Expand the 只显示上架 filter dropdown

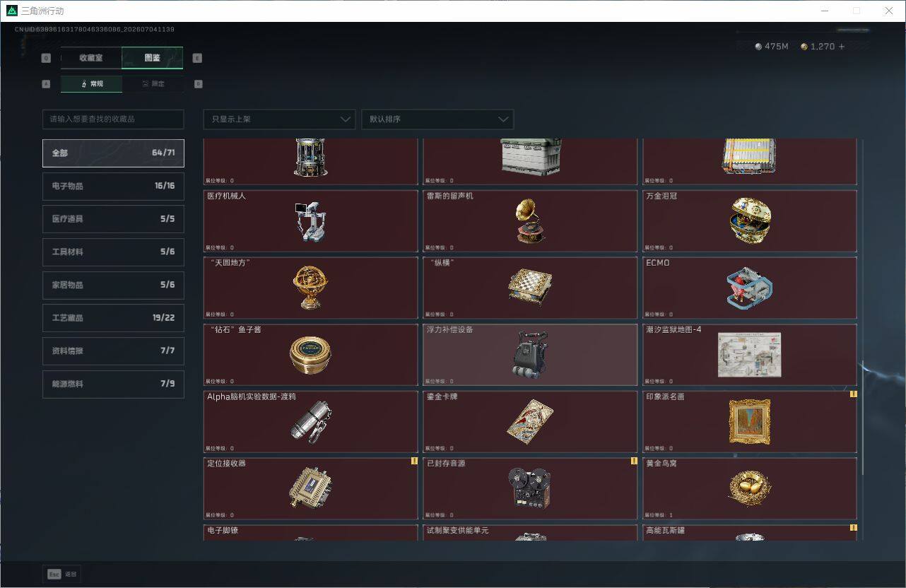pyautogui.click(x=279, y=119)
